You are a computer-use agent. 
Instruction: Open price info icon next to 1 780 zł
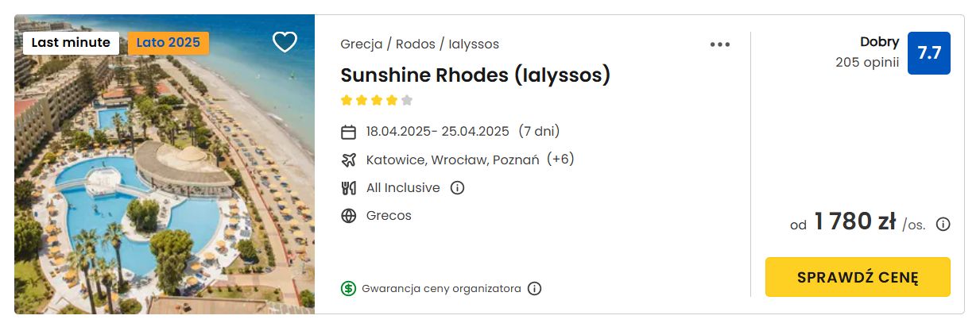(x=943, y=225)
